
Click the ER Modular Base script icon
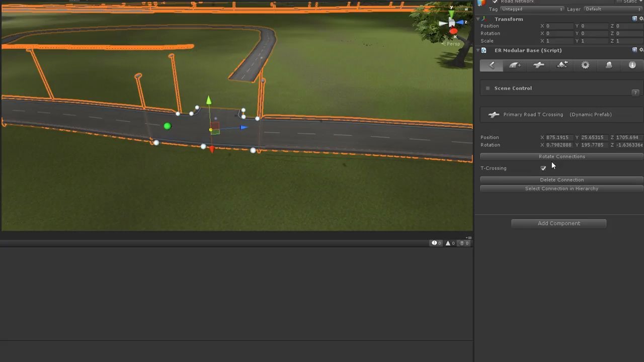[x=484, y=50]
